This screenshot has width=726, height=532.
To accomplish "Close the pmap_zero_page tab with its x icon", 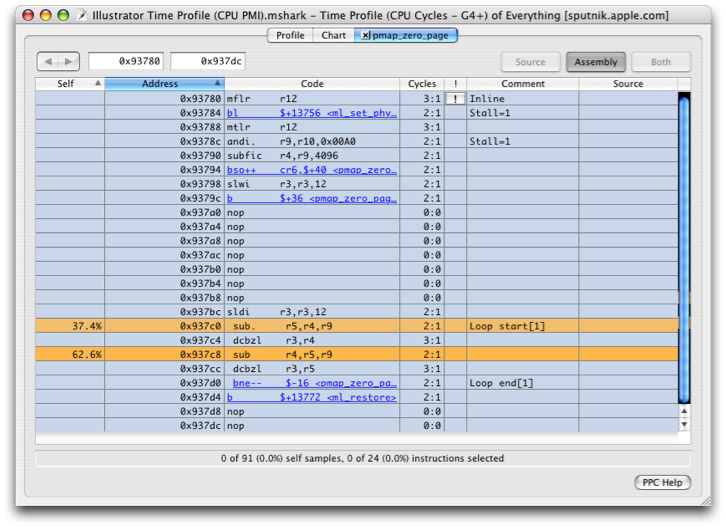I will point(365,35).
